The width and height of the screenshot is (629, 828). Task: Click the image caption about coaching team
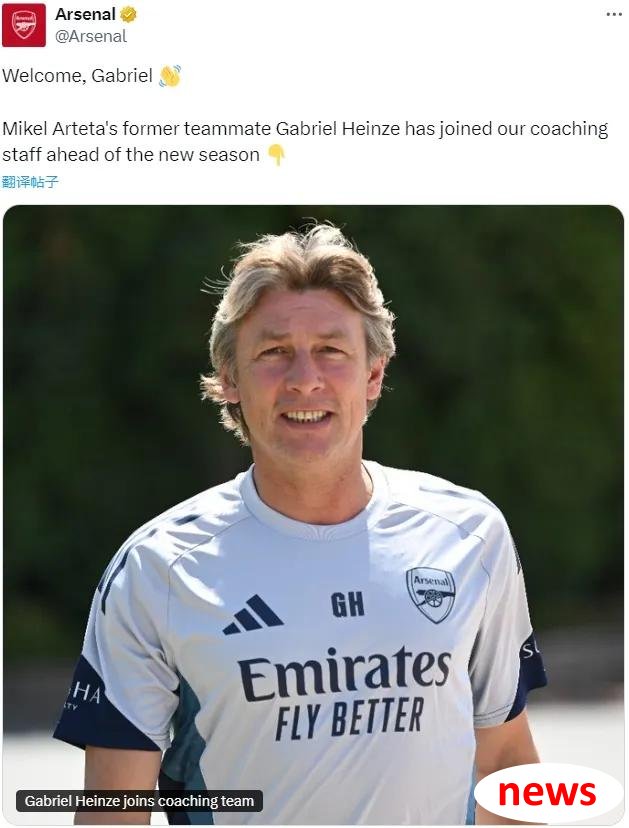[139, 801]
